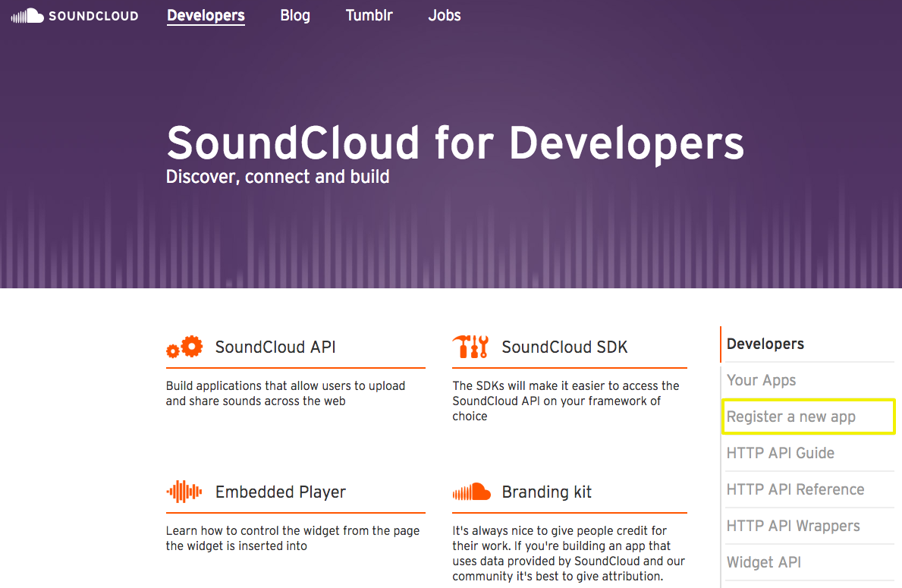Click 'Learn how to control the widget' text

(x=292, y=539)
